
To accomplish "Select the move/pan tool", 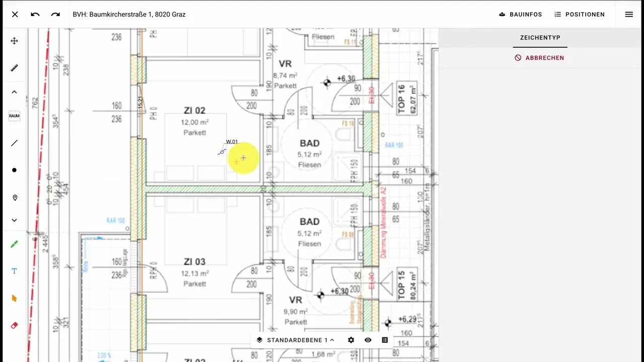I will point(14,41).
